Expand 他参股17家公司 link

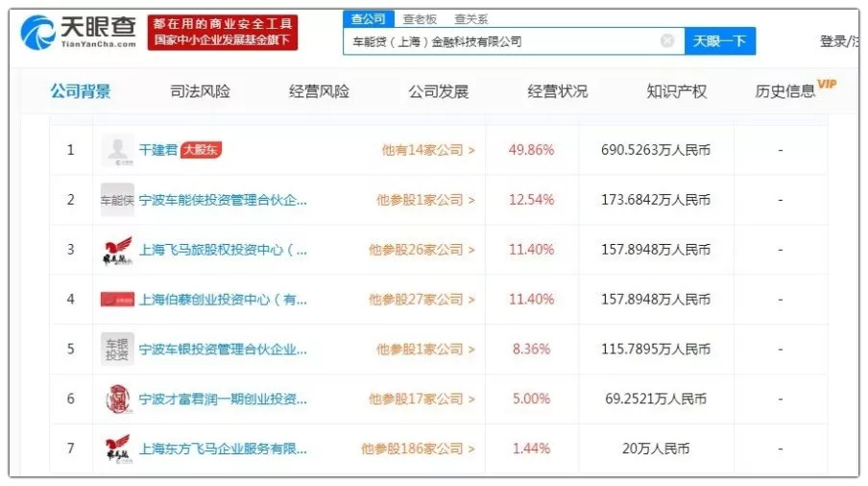pos(422,400)
